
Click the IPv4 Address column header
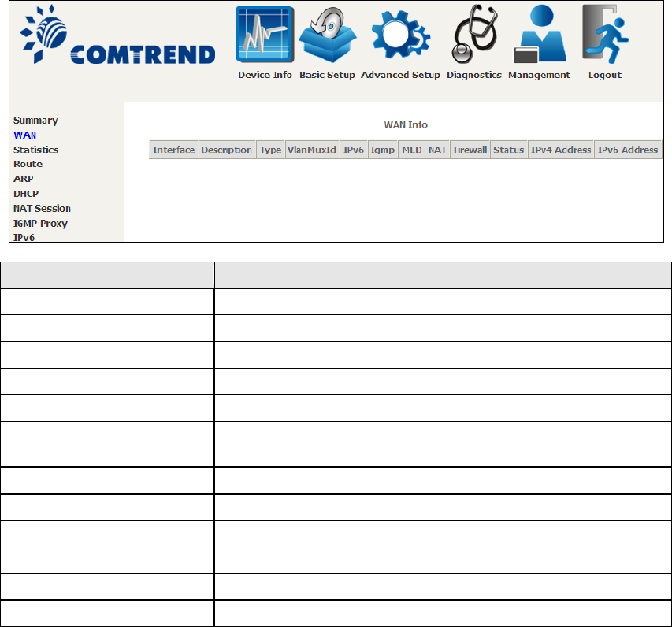(x=561, y=150)
